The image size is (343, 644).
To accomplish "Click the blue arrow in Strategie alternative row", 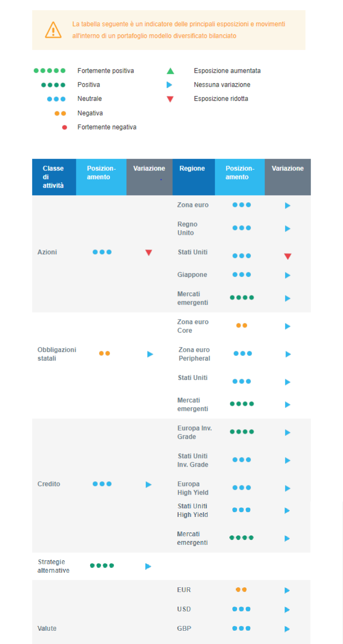I will point(148,566).
